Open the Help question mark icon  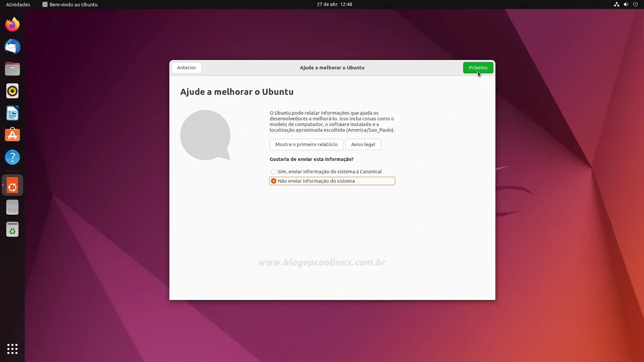pyautogui.click(x=12, y=157)
